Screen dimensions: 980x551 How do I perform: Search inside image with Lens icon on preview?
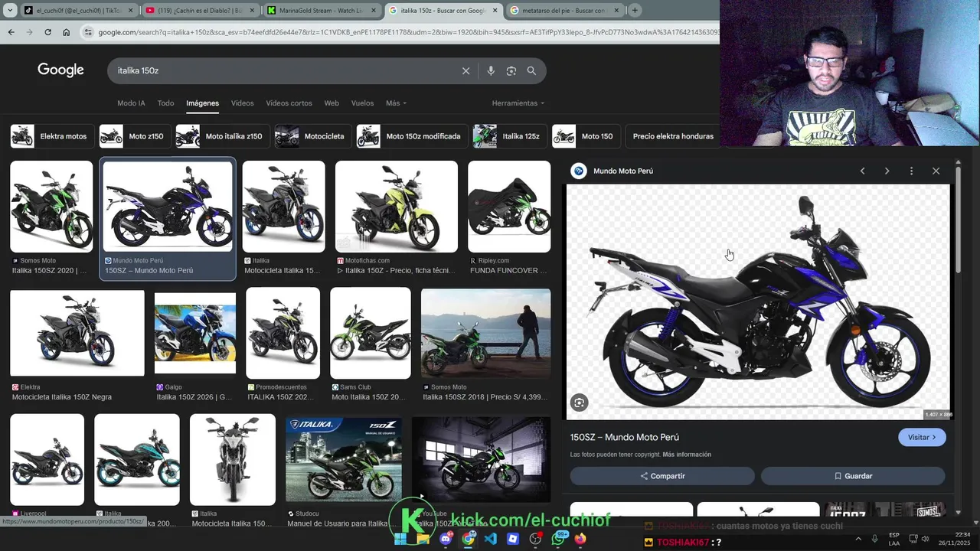pyautogui.click(x=579, y=403)
